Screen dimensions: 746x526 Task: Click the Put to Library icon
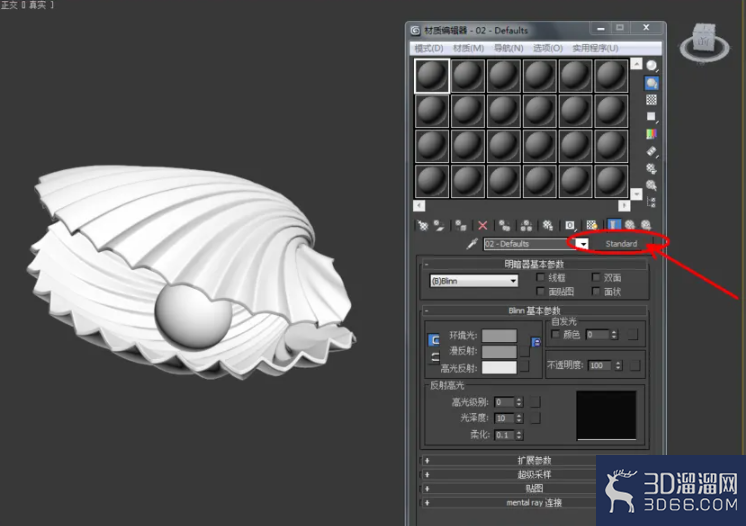tap(548, 225)
